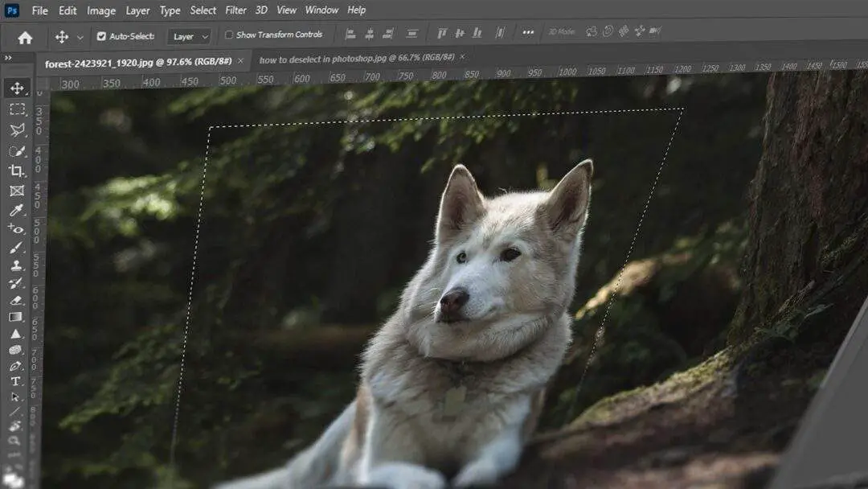Open the Auto-Select Layer dropdown
This screenshot has width=868, height=489.
190,36
